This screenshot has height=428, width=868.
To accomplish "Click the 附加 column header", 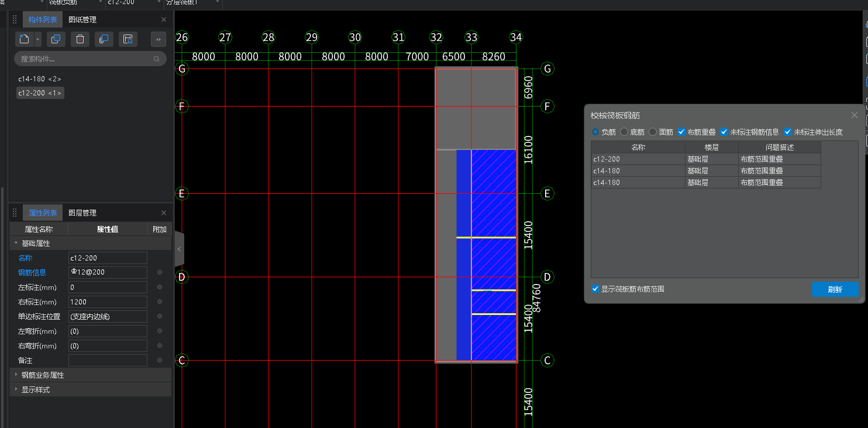I will click(x=160, y=229).
